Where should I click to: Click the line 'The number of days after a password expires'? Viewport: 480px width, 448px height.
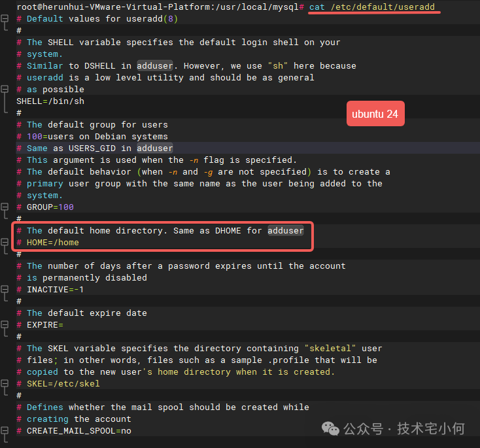(181, 266)
